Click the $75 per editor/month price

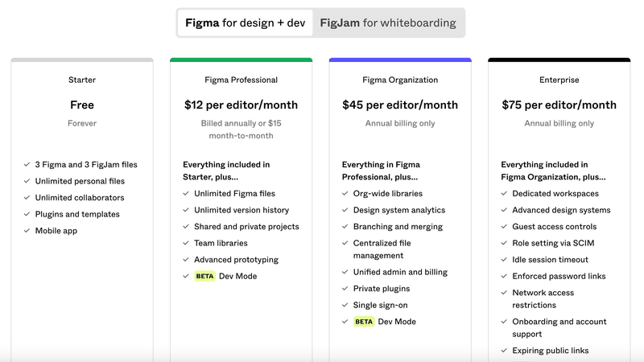click(559, 105)
